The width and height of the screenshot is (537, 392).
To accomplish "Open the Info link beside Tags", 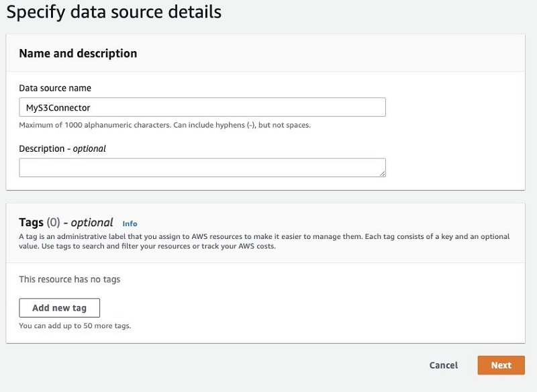I will (x=130, y=224).
